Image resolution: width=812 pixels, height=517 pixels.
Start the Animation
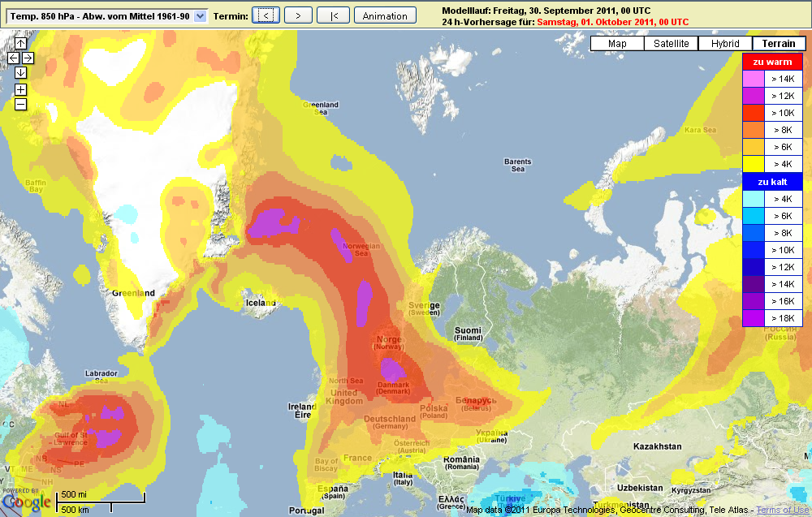(385, 15)
